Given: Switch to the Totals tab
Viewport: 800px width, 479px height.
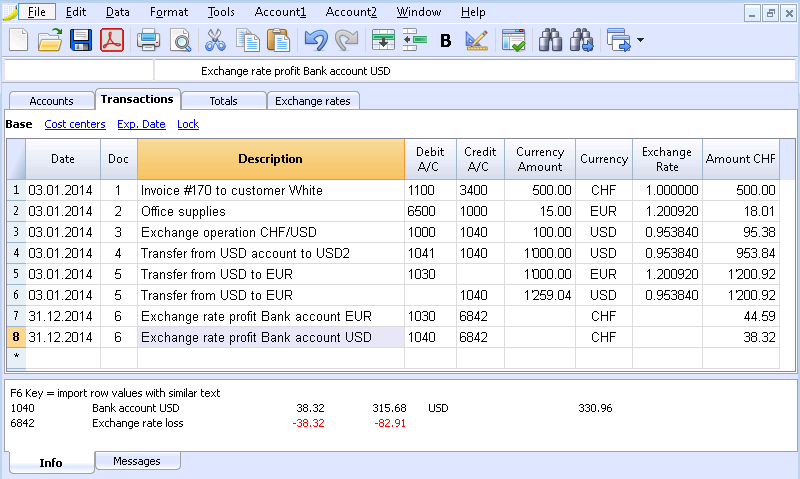Looking at the screenshot, I should pyautogui.click(x=223, y=100).
